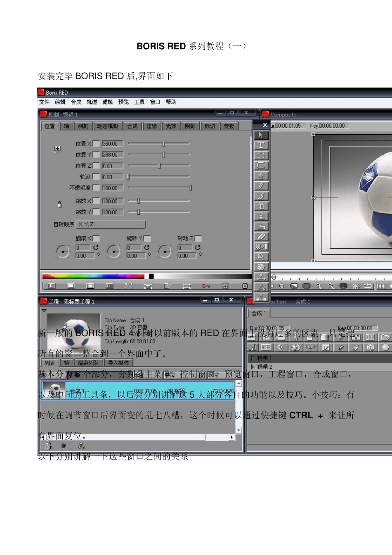Click the 位置 Y slider handle
The height and width of the screenshot is (555, 392).
pos(164,154)
